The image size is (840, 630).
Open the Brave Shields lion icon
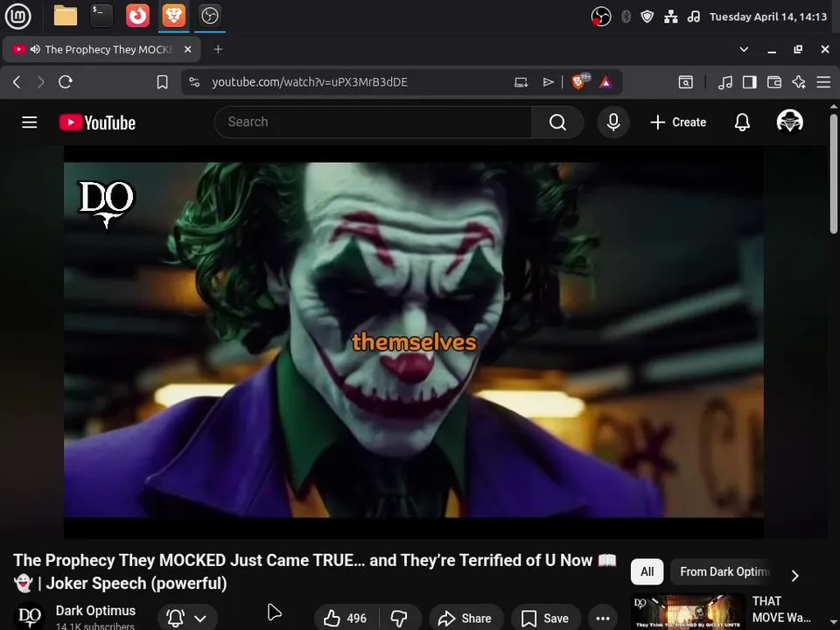click(x=578, y=82)
